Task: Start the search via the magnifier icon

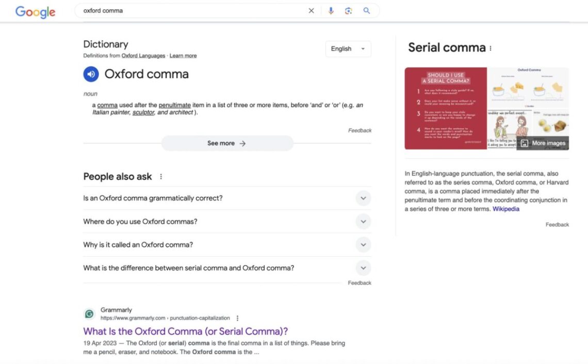Action: pyautogui.click(x=367, y=10)
